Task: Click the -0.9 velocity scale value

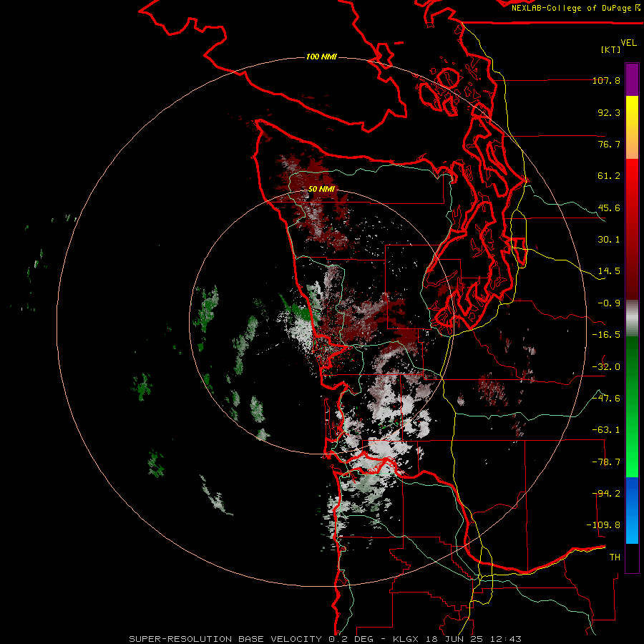Action: pos(609,303)
